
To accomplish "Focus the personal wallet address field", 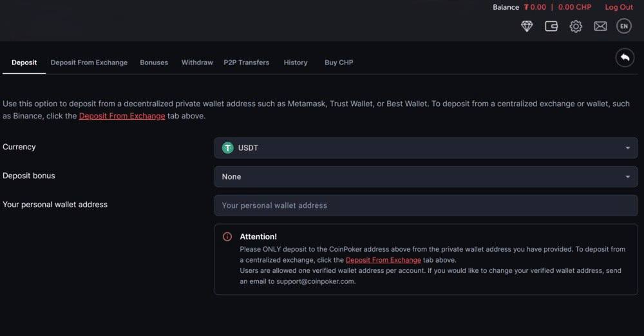I will 426,205.
